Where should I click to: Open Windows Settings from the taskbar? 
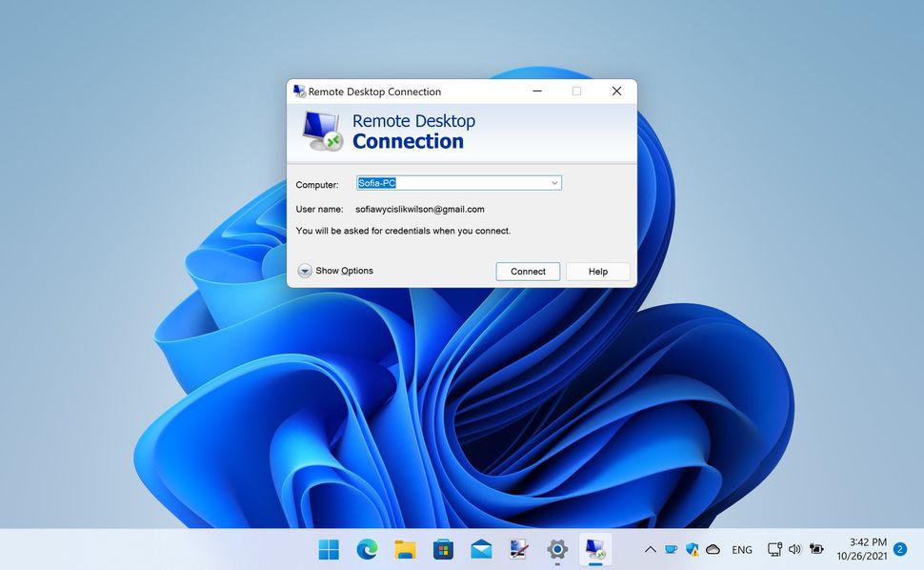click(x=556, y=549)
